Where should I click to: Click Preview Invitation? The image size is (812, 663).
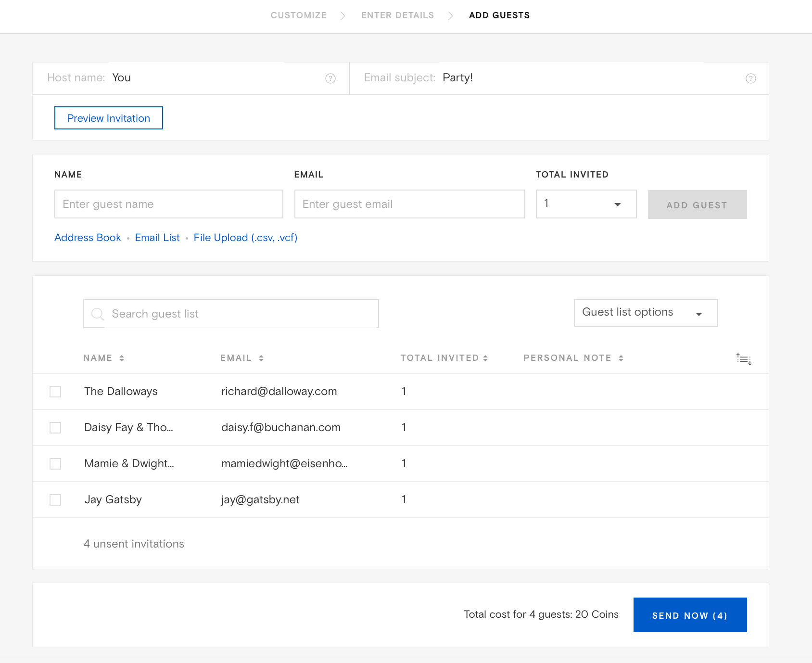(108, 118)
